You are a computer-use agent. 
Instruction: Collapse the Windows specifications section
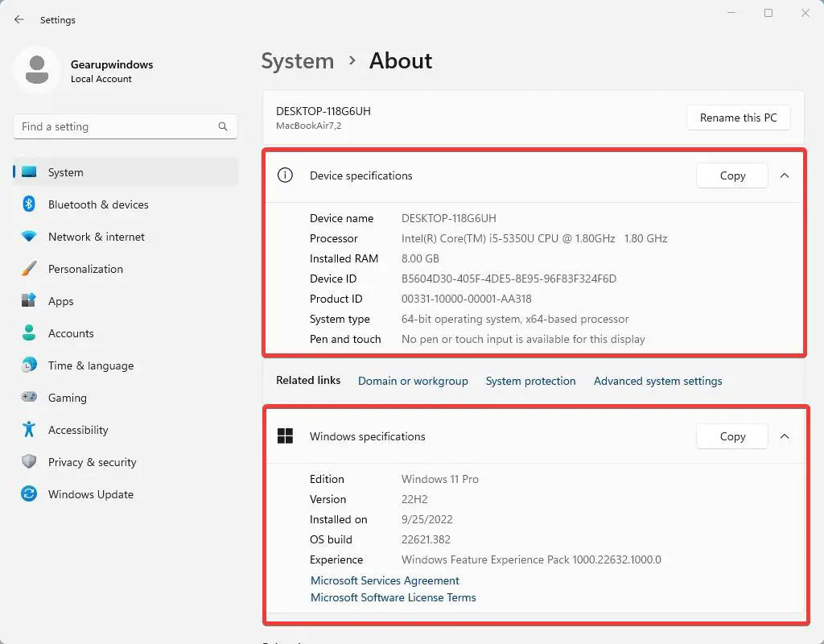785,436
